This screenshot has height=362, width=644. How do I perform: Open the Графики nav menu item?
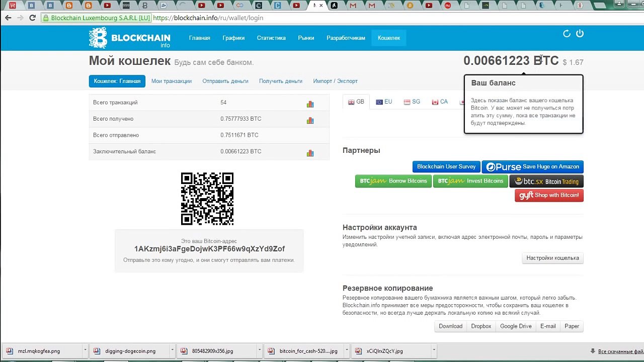[x=233, y=38]
